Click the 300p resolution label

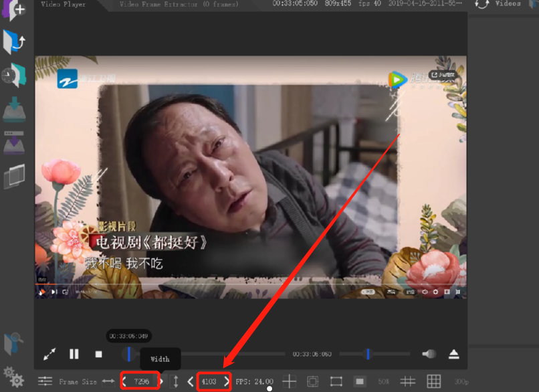tap(461, 381)
